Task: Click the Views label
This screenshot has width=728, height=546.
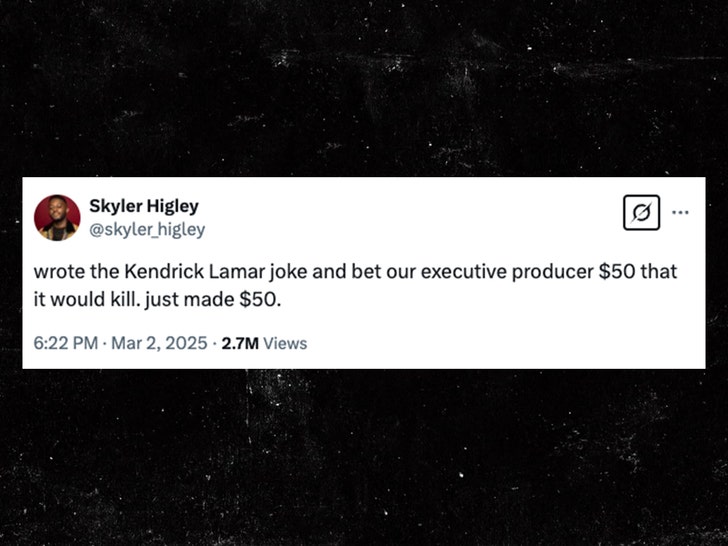Action: [285, 343]
